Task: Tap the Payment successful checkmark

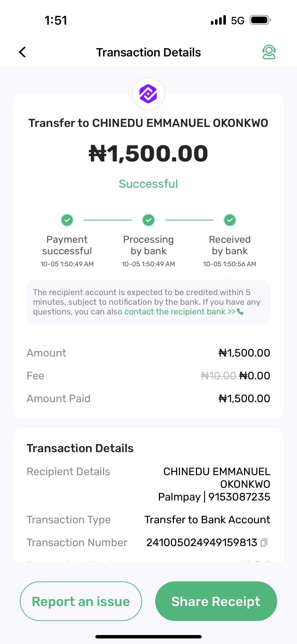Action: click(x=67, y=220)
